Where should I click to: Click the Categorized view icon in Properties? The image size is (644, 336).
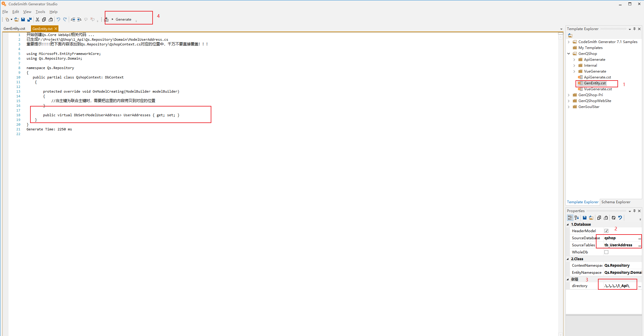click(570, 218)
